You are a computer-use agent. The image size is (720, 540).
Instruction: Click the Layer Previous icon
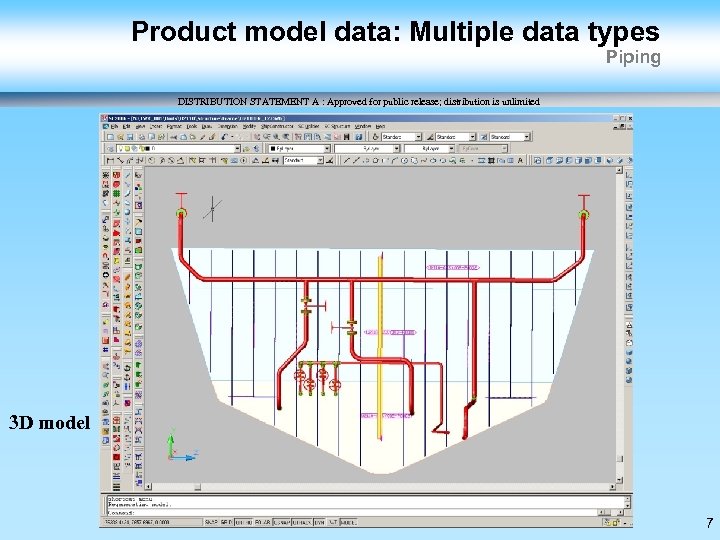pos(256,149)
